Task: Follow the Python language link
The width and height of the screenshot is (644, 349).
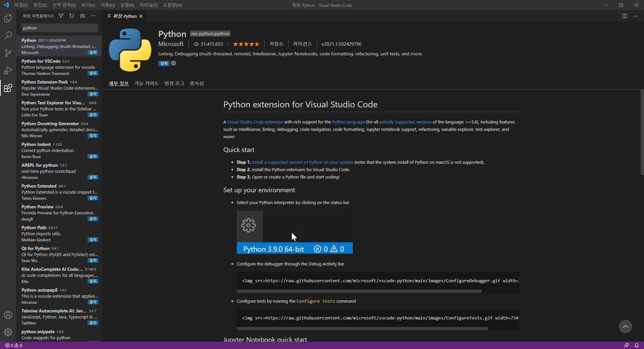Action: pyautogui.click(x=348, y=122)
